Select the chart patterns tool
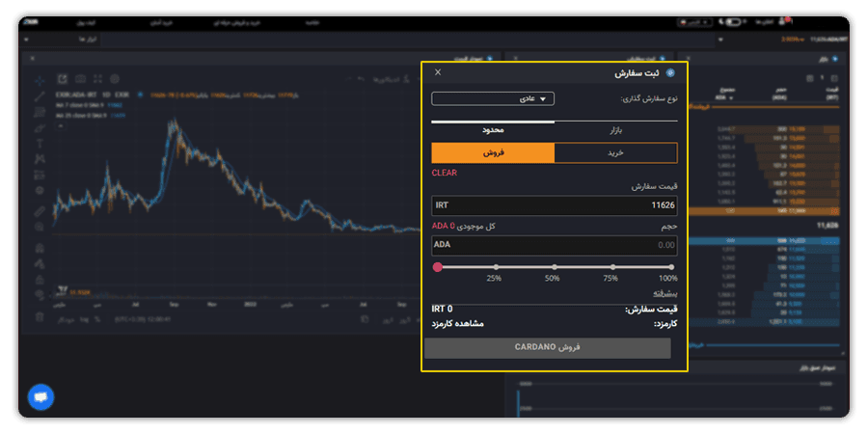Viewport: 868px width, 434px height. (x=40, y=159)
